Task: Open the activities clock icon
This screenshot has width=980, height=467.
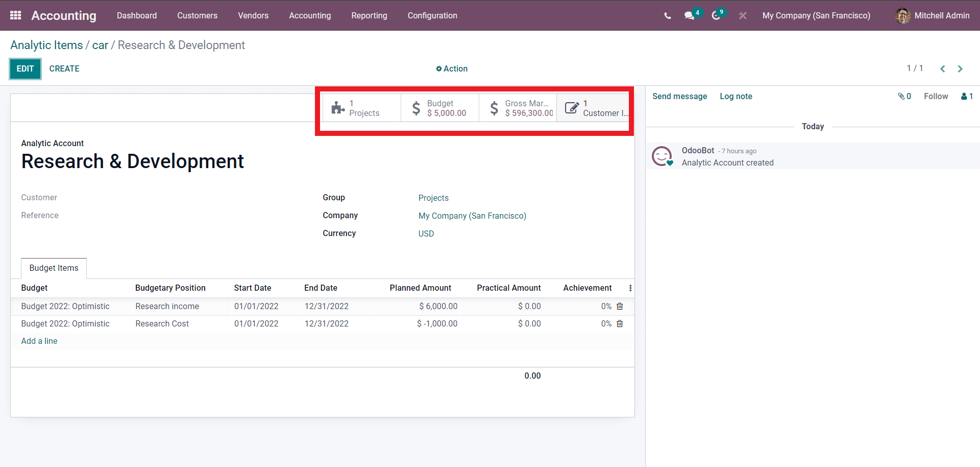Action: tap(717, 16)
